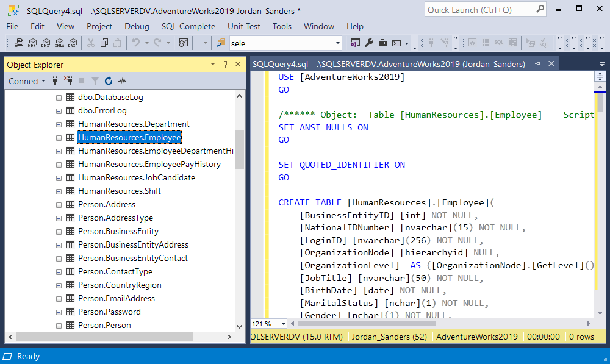Open the SQL Complete menu
This screenshot has width=610, height=364.
pyautogui.click(x=188, y=26)
